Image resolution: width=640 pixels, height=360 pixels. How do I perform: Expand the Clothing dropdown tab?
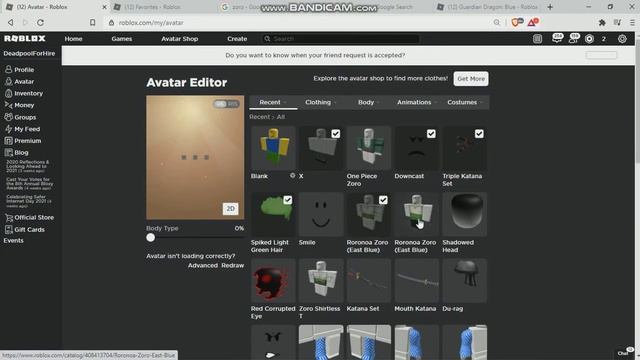point(321,102)
